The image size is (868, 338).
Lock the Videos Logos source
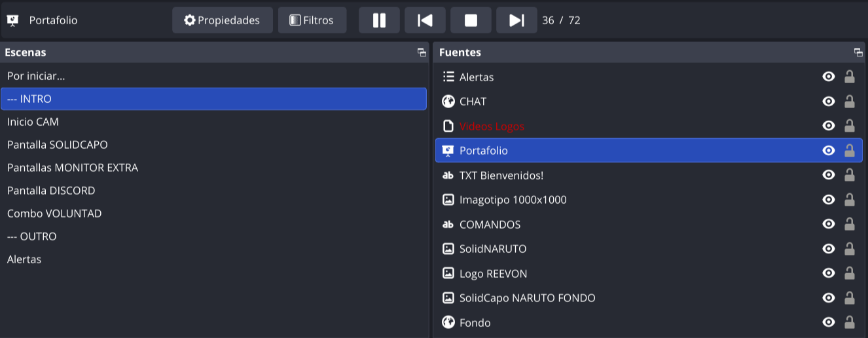tap(849, 126)
